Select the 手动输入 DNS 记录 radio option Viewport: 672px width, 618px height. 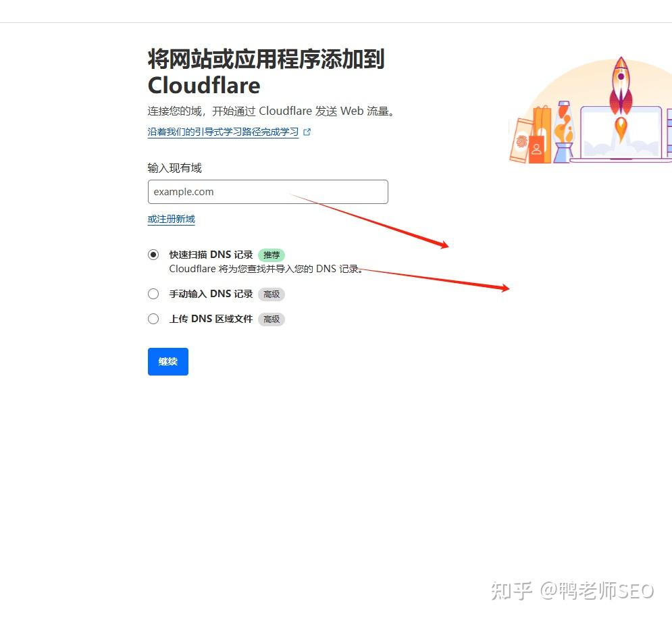[x=153, y=293]
